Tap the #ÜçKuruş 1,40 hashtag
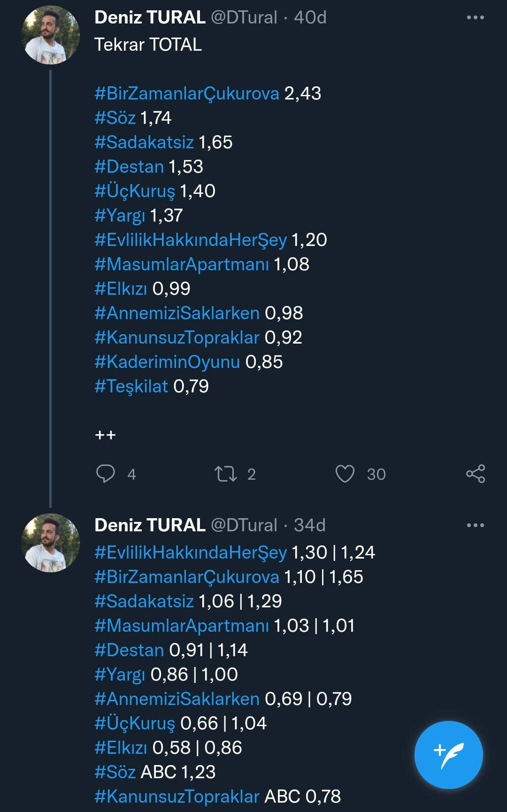Viewport: 507px width, 812px height. point(135,191)
